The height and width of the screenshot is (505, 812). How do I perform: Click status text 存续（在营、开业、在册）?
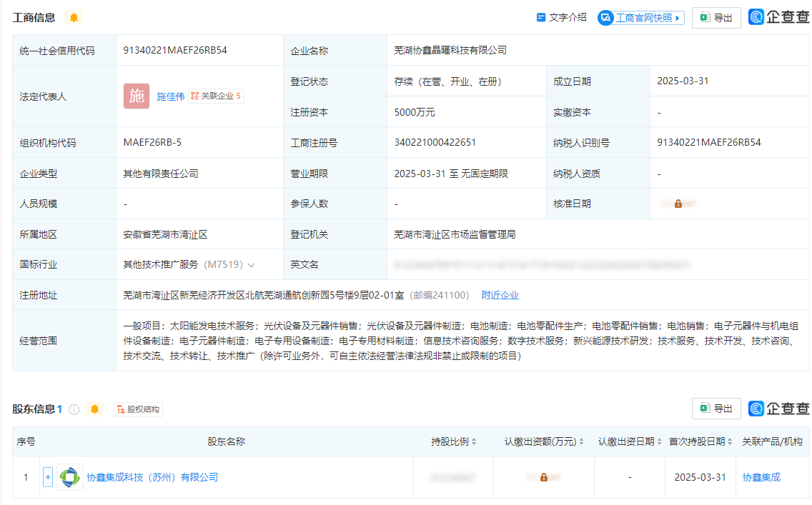447,81
